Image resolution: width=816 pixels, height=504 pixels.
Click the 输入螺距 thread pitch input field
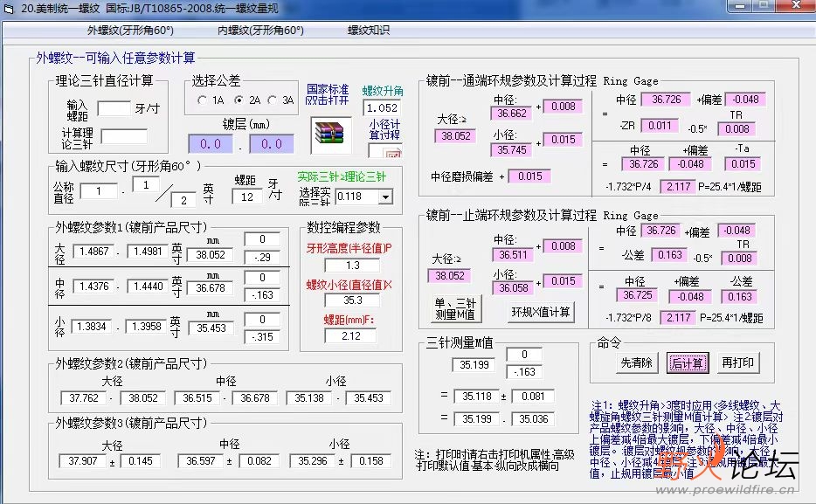pos(114,108)
